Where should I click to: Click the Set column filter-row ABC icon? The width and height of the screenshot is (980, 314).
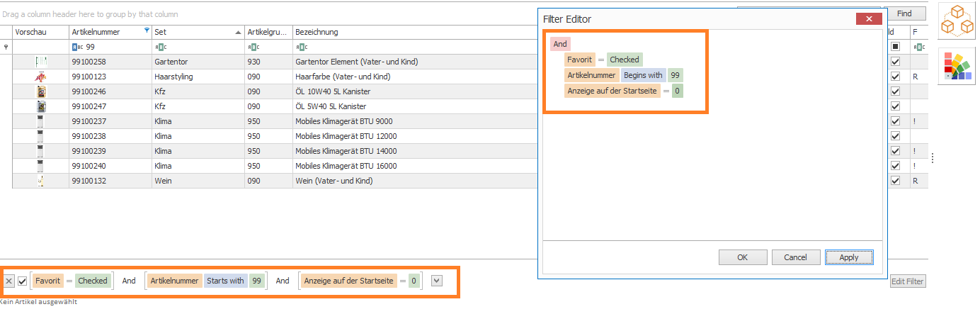point(159,47)
